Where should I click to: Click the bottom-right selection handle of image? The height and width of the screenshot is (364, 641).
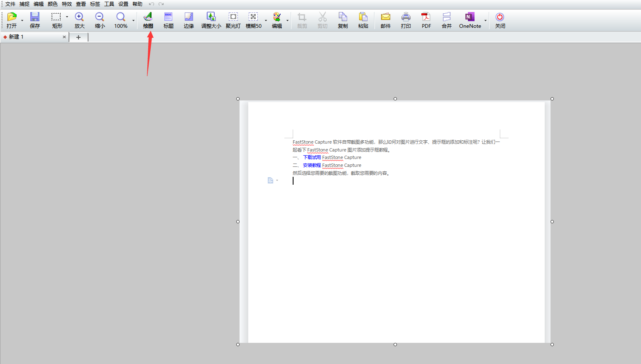(552, 344)
